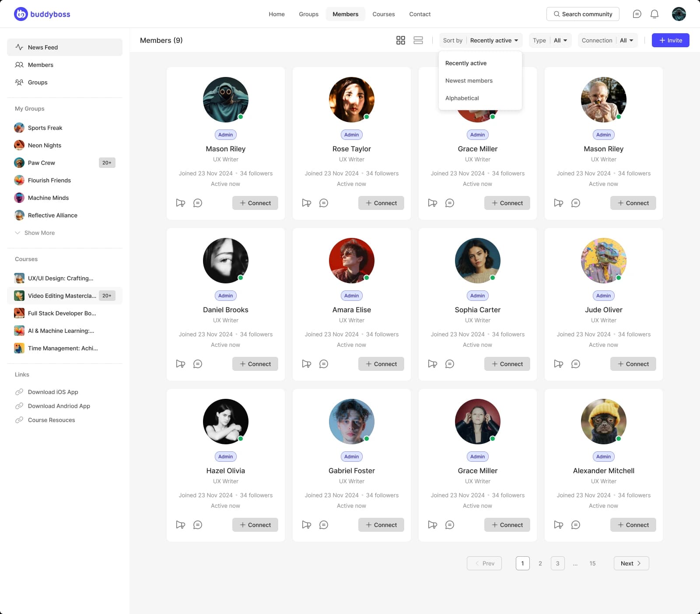Open the messages icon in the header

[x=637, y=14]
